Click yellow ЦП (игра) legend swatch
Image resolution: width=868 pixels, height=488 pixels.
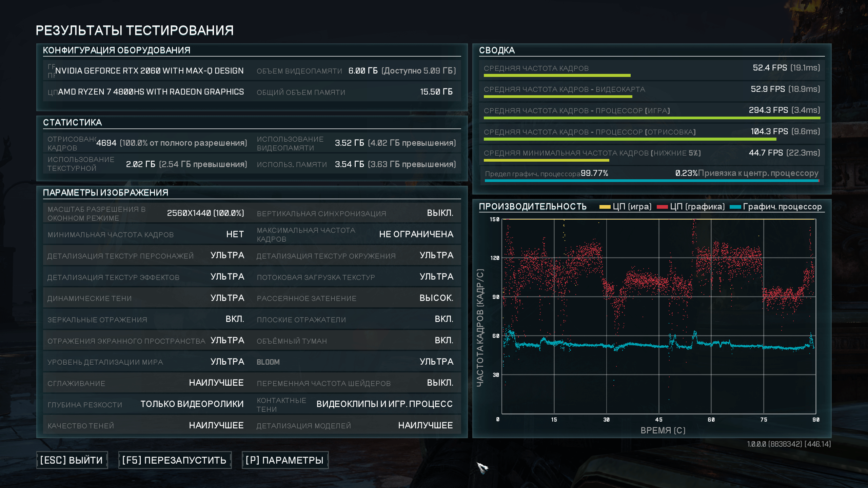point(605,207)
